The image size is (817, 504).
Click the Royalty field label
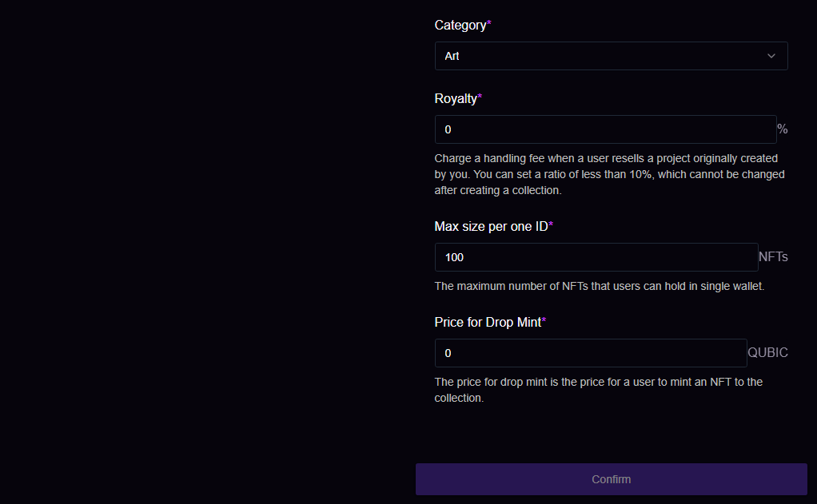455,99
